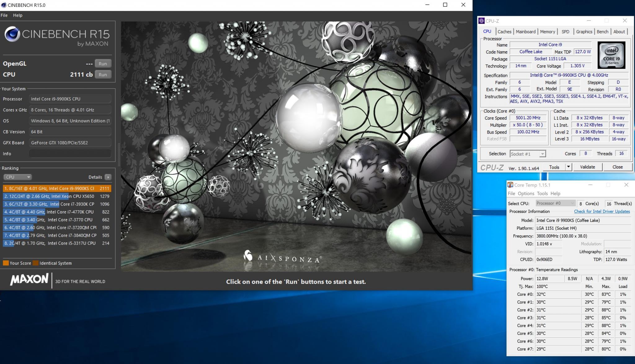Image resolution: width=635 pixels, height=364 pixels.
Task: Run the OpenGL benchmark test
Action: (x=103, y=64)
